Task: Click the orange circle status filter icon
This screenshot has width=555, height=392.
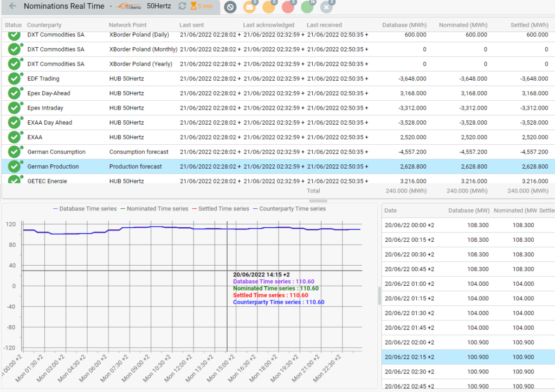Action: [x=268, y=8]
